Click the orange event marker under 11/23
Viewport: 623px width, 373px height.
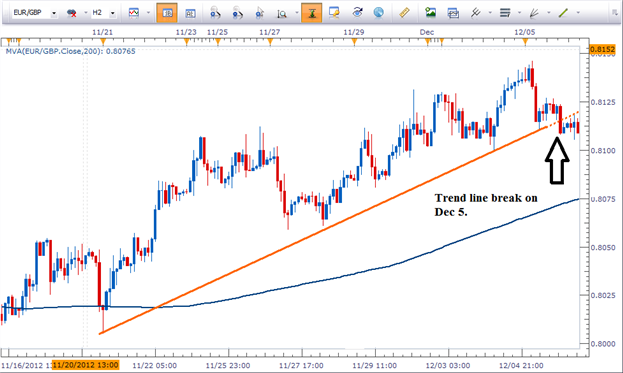point(186,42)
